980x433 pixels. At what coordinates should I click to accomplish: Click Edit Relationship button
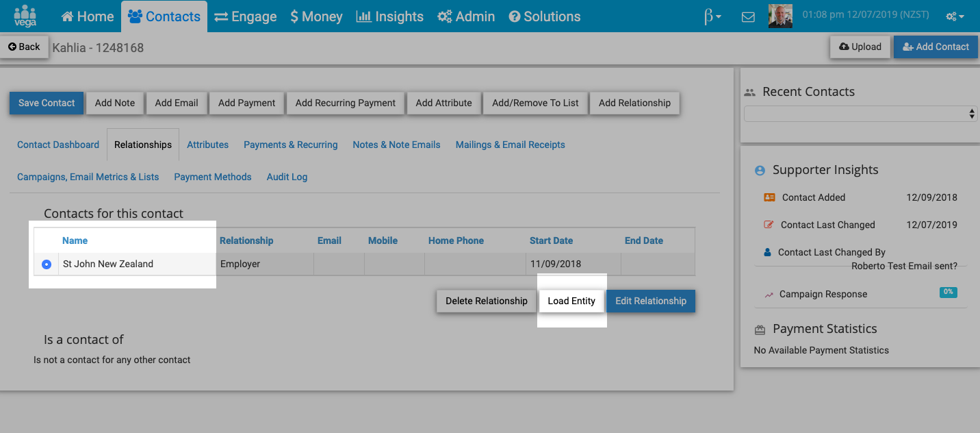click(x=651, y=301)
